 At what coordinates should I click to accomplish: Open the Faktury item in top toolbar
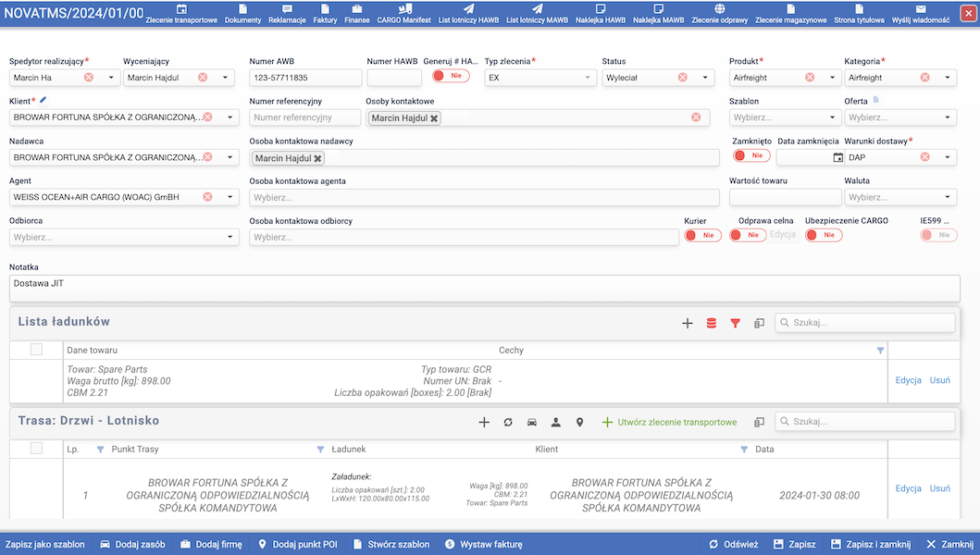click(325, 14)
